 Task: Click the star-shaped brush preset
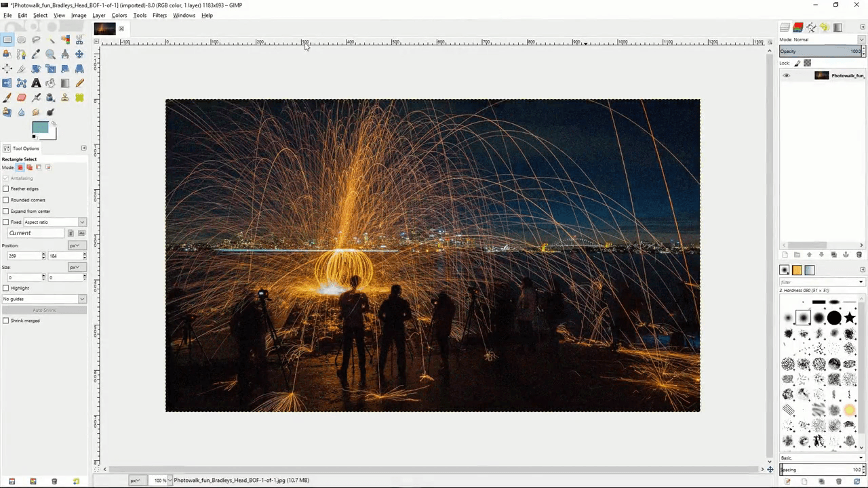click(x=850, y=318)
